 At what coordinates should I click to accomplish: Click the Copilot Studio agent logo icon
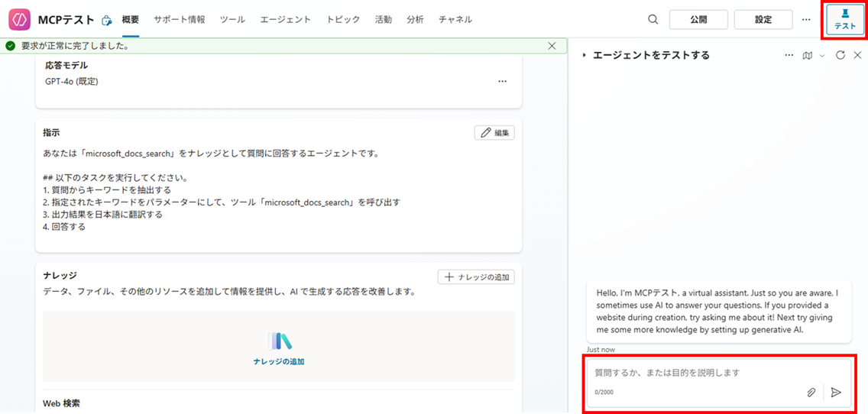[19, 19]
